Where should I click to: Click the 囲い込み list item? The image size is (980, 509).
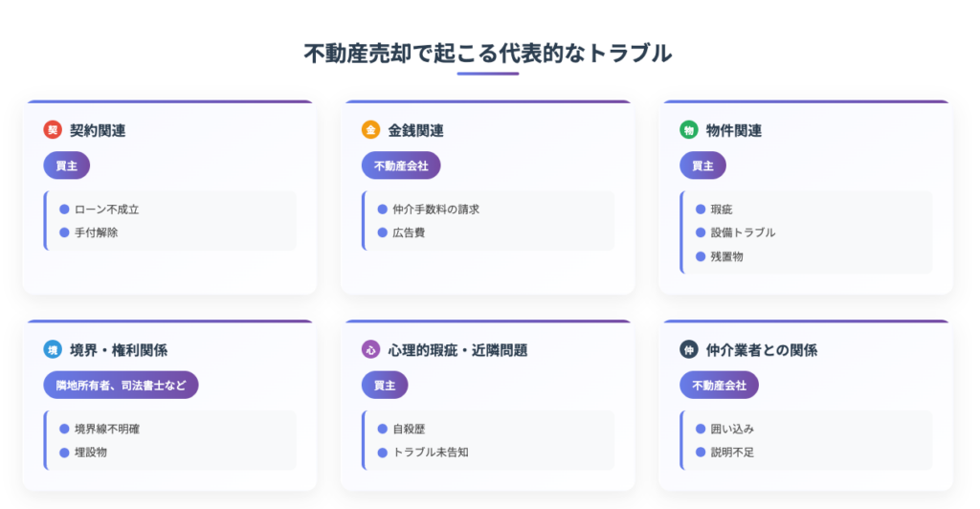point(724,429)
